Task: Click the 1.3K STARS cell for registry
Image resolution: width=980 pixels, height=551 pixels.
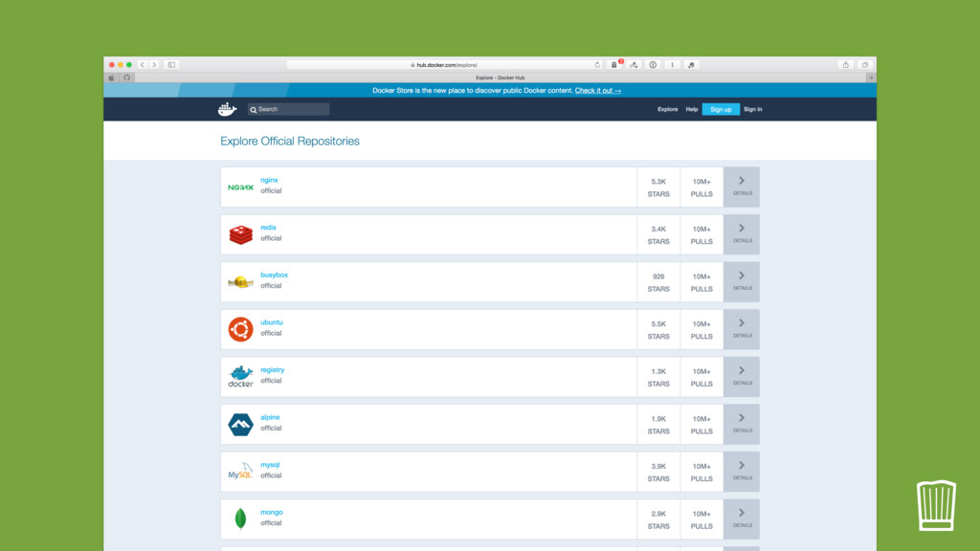Action: point(658,377)
